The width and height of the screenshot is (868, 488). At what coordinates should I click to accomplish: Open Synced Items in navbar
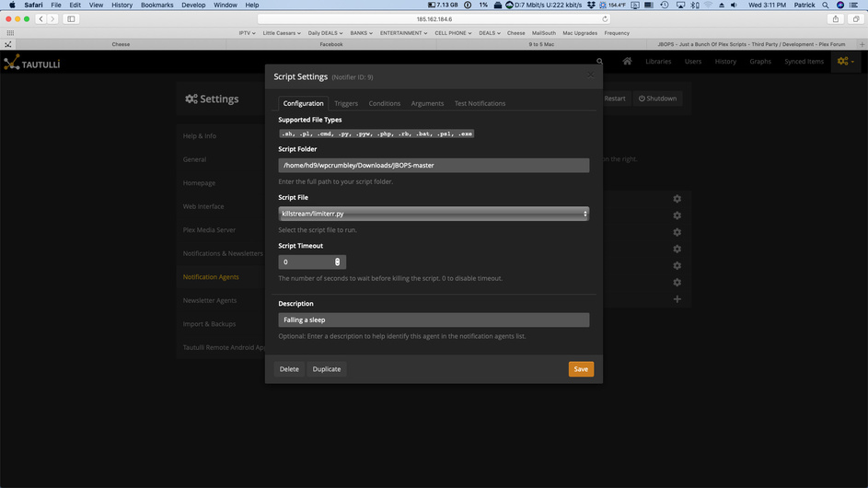point(804,62)
